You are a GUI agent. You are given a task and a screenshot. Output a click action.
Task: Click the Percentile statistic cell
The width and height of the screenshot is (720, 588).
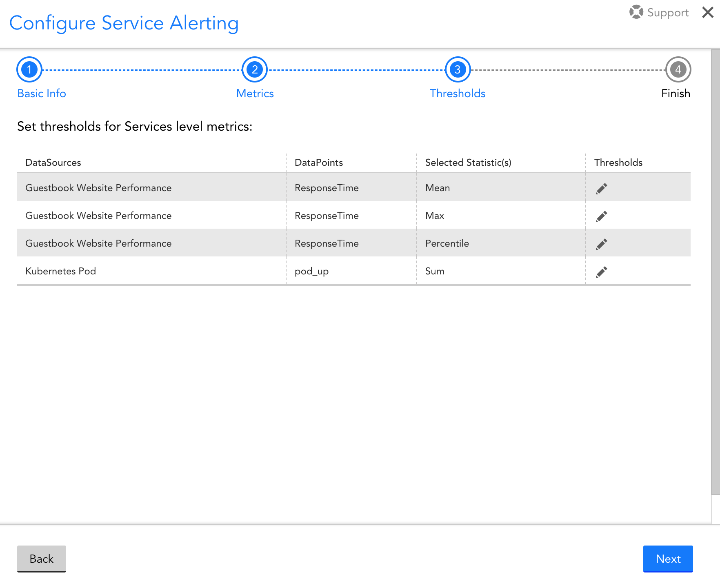447,243
